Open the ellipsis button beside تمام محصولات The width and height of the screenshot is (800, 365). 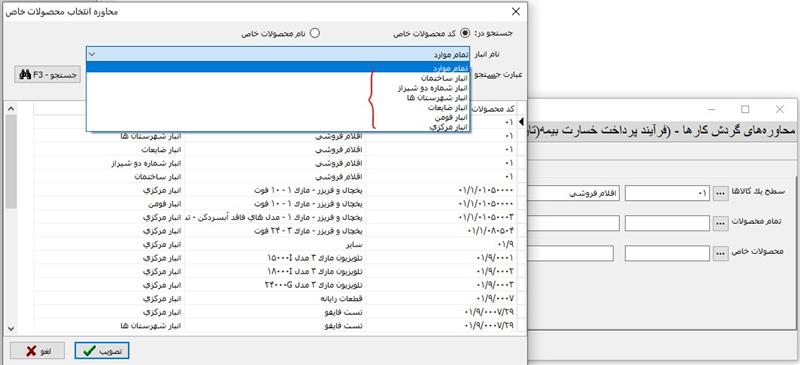pos(720,224)
